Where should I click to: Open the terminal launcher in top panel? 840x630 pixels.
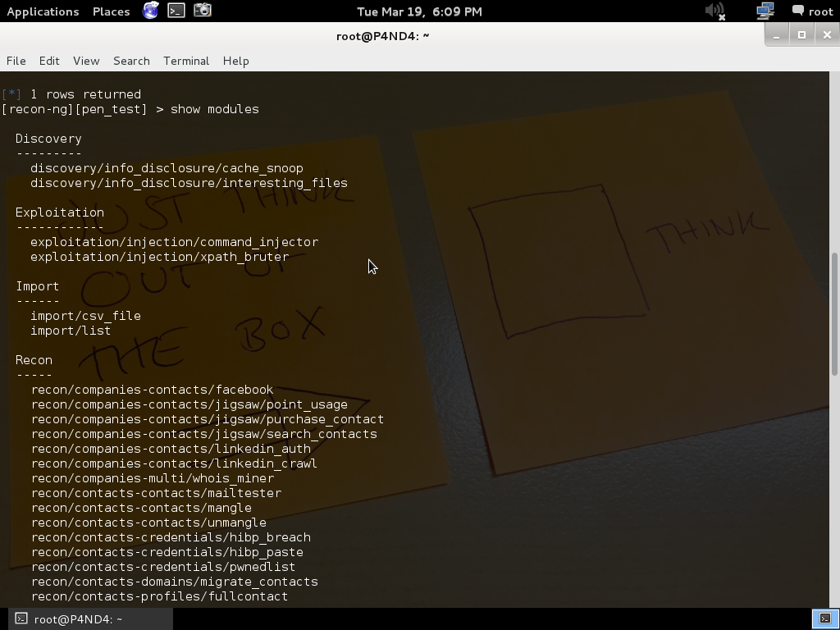[x=176, y=11]
